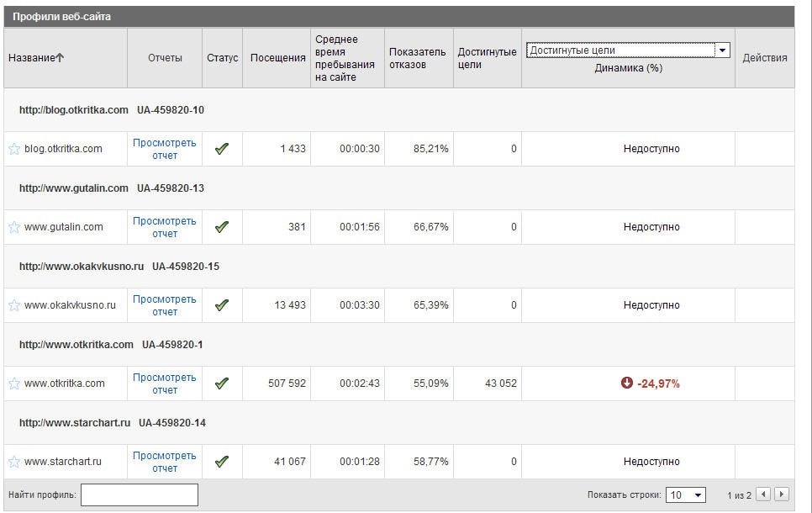Click red down-arrow trend icon

tap(626, 383)
